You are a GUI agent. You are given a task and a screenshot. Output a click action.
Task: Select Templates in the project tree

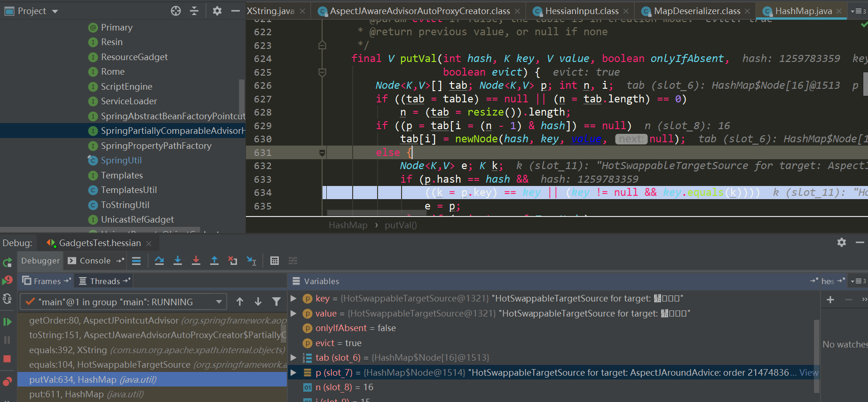point(122,176)
